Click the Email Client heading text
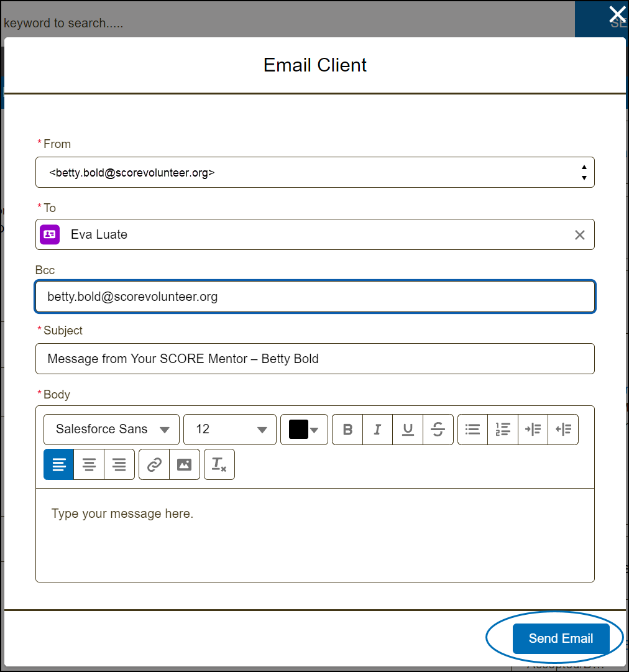Image resolution: width=629 pixels, height=672 pixels. pyautogui.click(x=315, y=65)
